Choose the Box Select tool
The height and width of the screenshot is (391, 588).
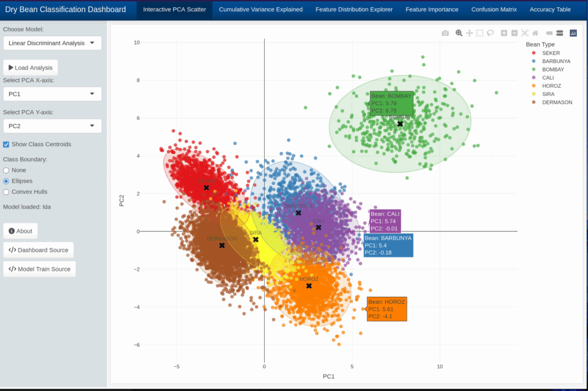click(x=480, y=33)
